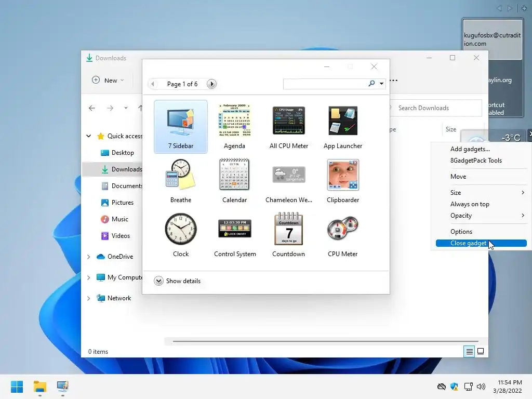Open the clock showing 11:54 PM

point(508,387)
